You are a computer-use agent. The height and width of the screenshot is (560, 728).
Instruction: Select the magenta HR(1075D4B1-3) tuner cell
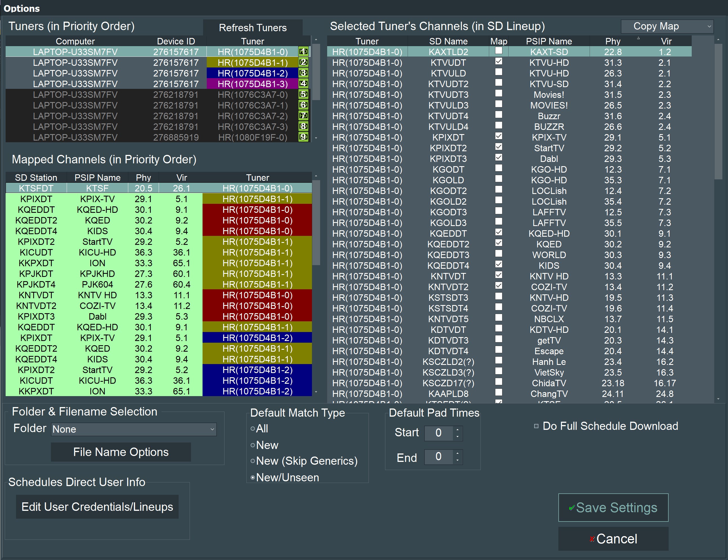252,84
